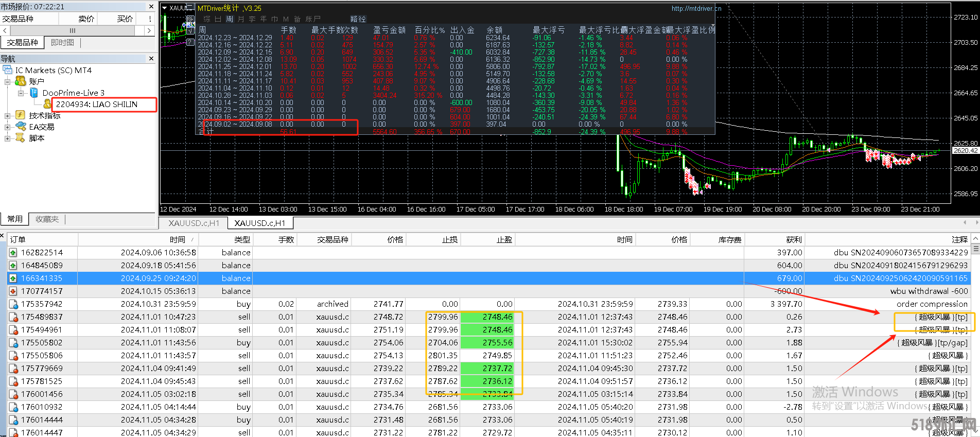
Task: Sort history by 订单 column header
Action: point(43,239)
